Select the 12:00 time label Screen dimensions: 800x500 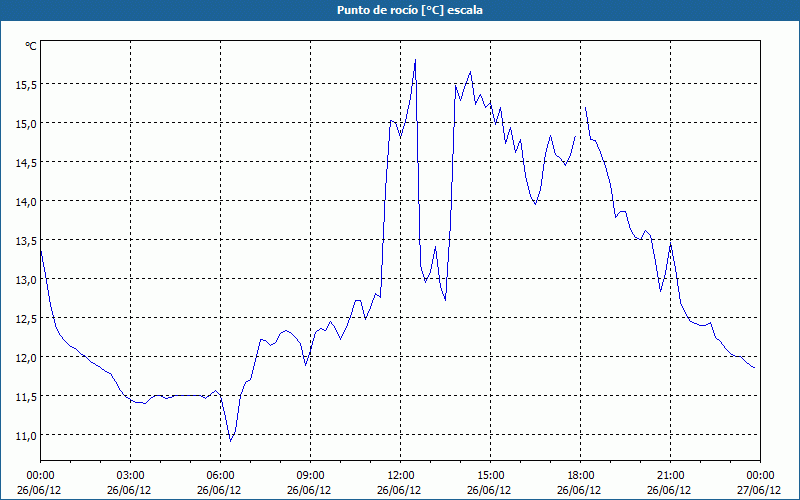401,476
